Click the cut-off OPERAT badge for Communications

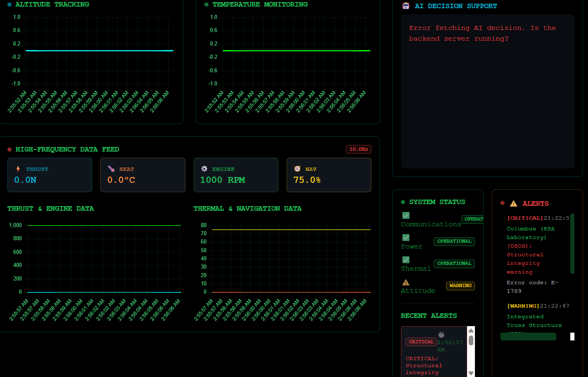(x=472, y=219)
